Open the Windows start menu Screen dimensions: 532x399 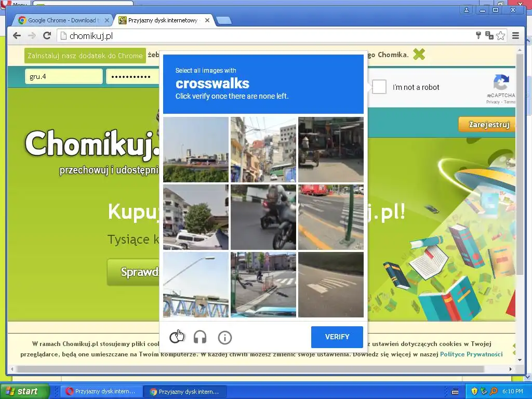click(24, 391)
